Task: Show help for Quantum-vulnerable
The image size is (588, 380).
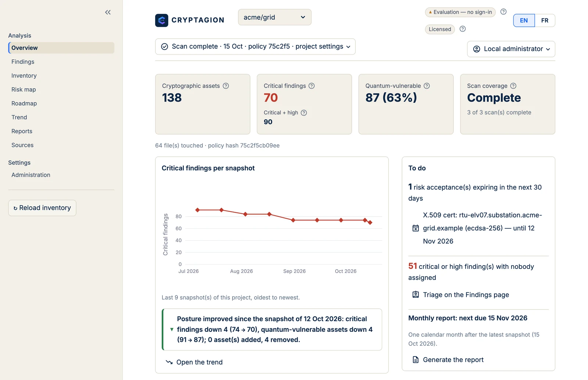Action: coord(427,86)
